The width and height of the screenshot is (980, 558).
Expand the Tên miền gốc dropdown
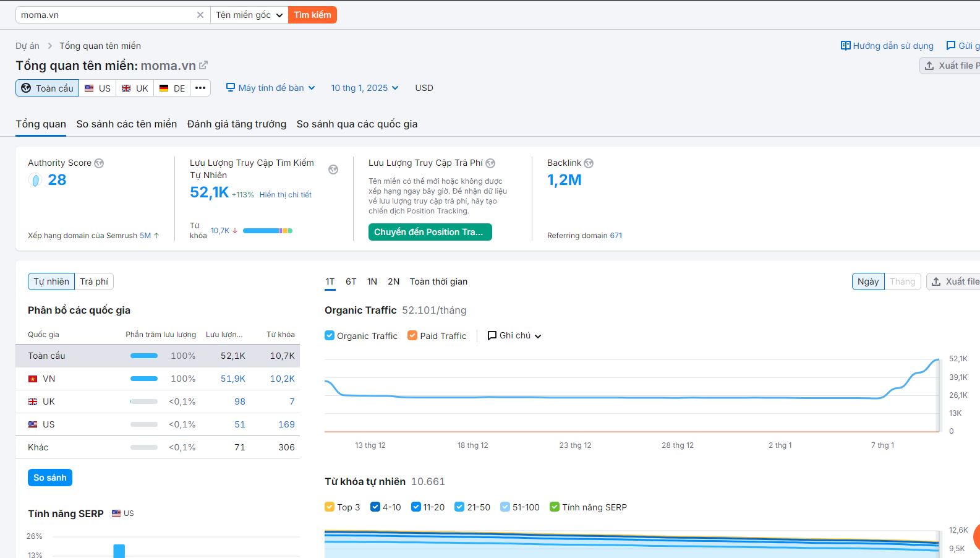[x=249, y=15]
